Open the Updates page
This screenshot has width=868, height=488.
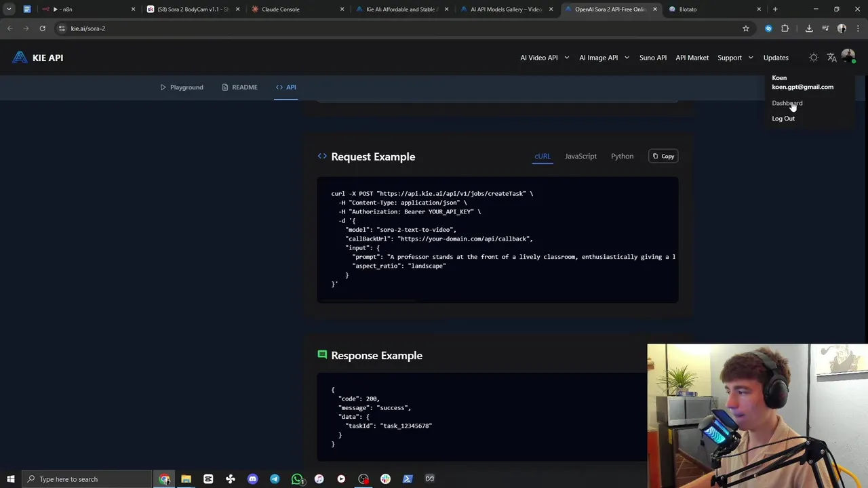[x=776, y=58]
